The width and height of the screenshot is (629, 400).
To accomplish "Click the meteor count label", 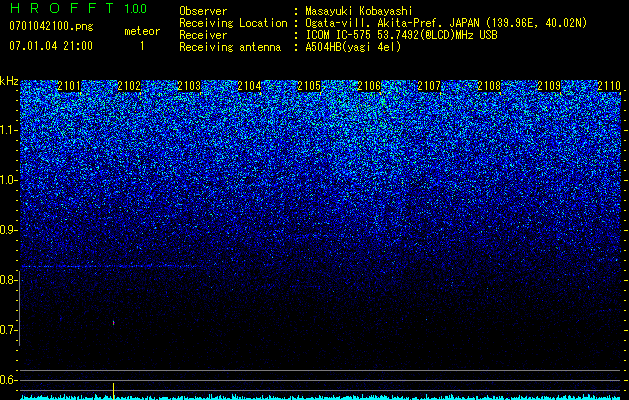I will click(x=142, y=31).
